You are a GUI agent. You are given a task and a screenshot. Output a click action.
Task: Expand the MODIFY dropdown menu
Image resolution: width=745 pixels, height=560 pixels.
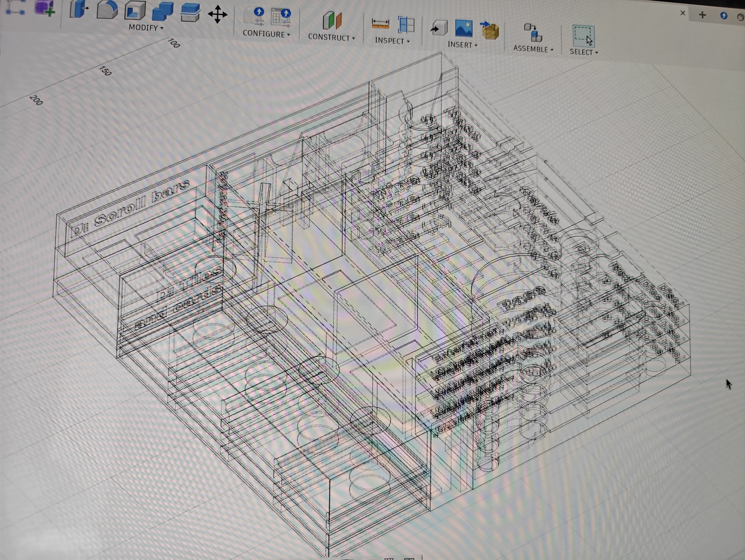(x=146, y=28)
